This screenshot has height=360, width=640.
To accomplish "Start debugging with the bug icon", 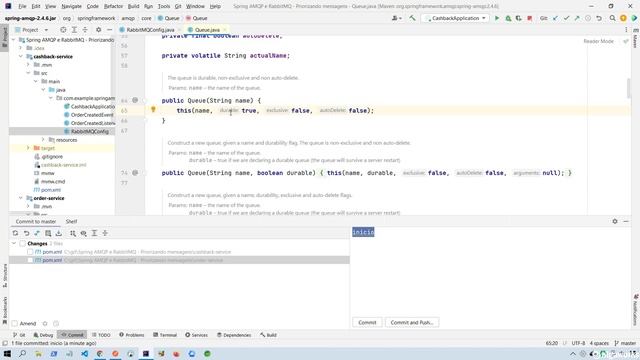I will [x=508, y=18].
